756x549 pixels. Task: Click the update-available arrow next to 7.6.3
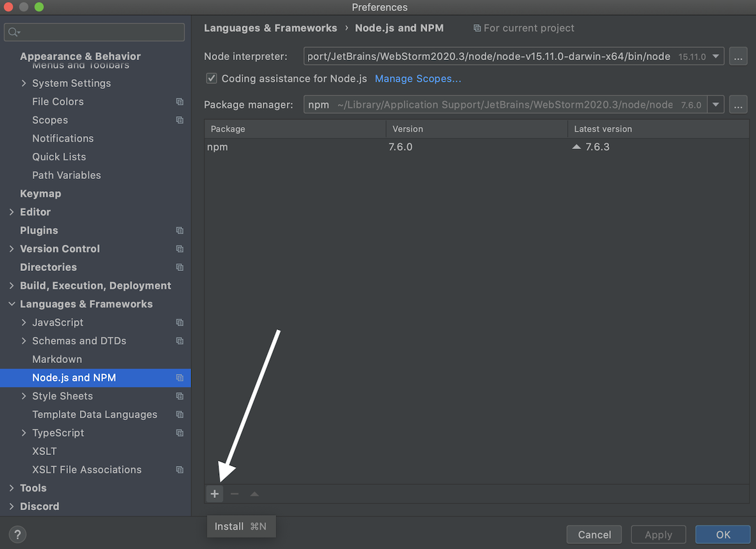576,146
